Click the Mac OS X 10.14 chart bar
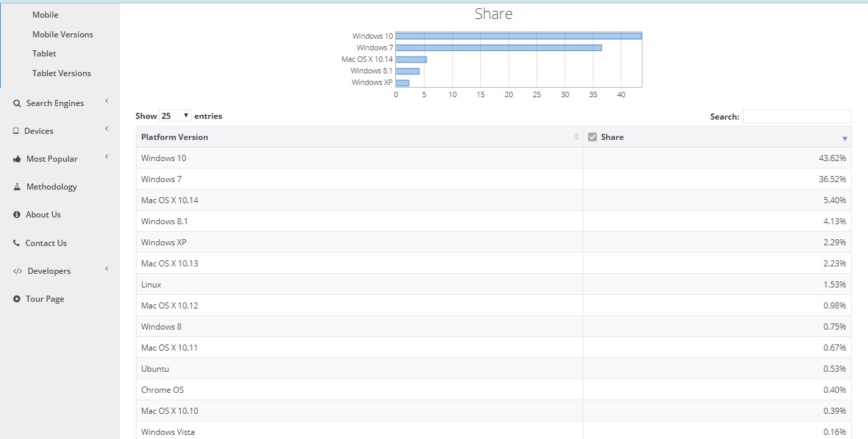This screenshot has height=439, width=868. pyautogui.click(x=411, y=59)
